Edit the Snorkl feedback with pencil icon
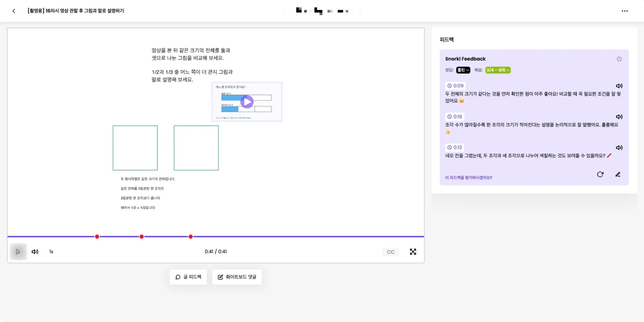The image size is (644, 322). [618, 174]
